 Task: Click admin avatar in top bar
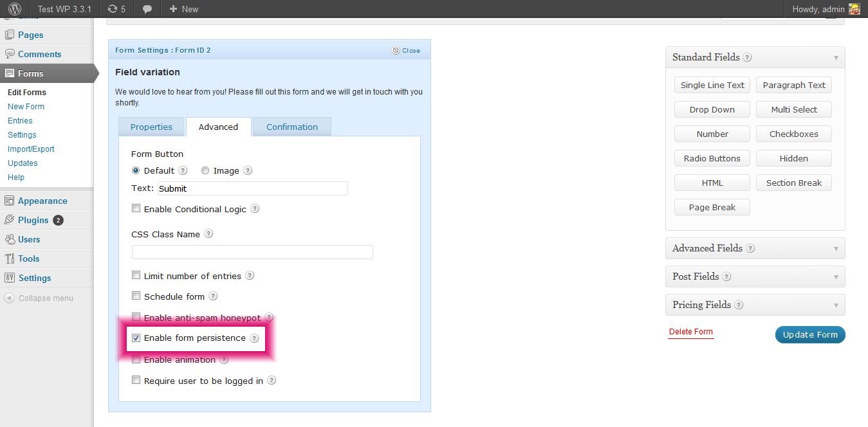point(854,9)
